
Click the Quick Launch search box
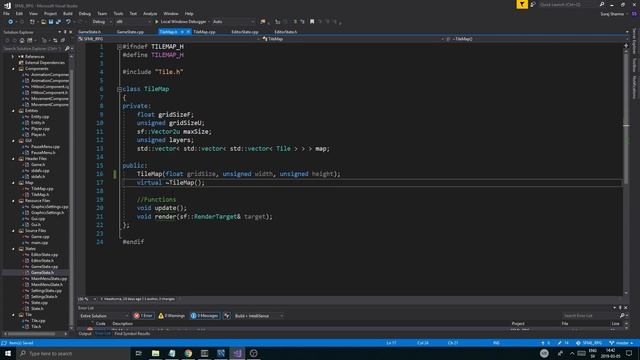tap(568, 4)
